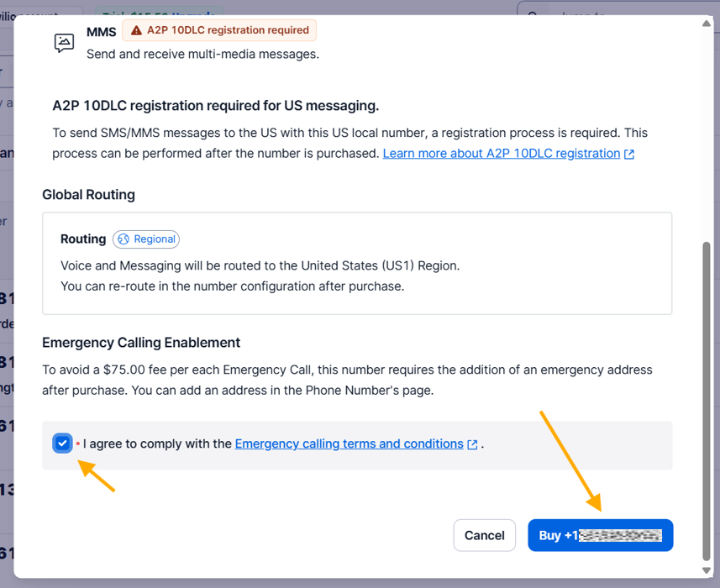Viewport: 720px width, 588px height.
Task: Click the MMS picture message icon
Action: [64, 43]
